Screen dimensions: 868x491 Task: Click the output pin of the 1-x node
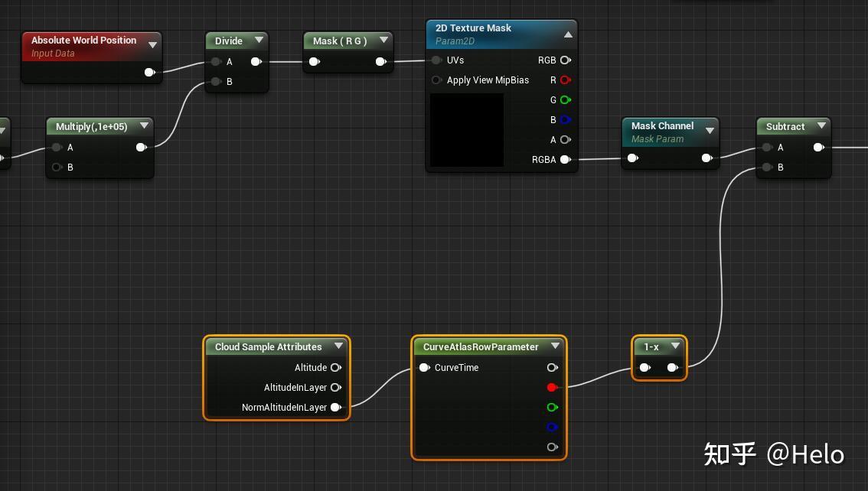pos(672,367)
